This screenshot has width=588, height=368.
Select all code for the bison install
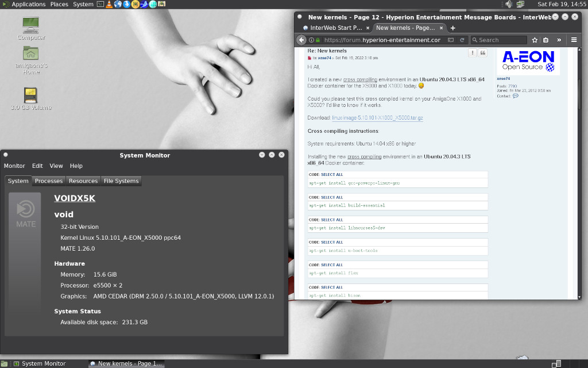(x=332, y=287)
